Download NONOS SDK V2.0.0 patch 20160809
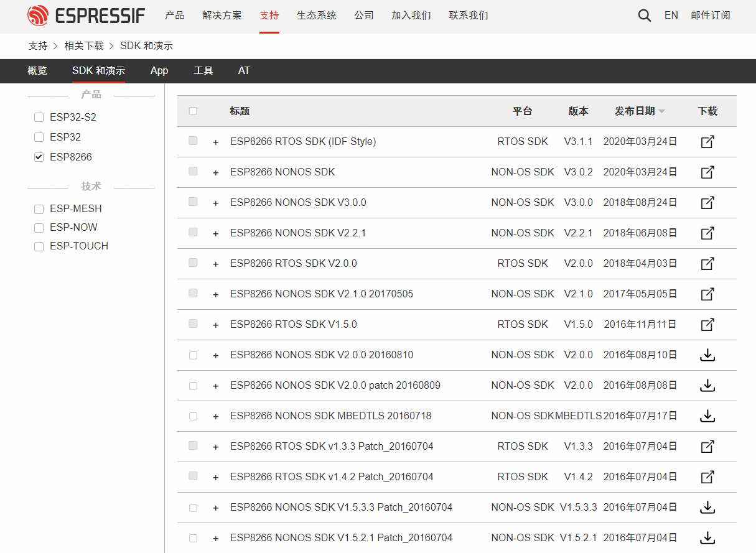756x553 pixels. (707, 386)
